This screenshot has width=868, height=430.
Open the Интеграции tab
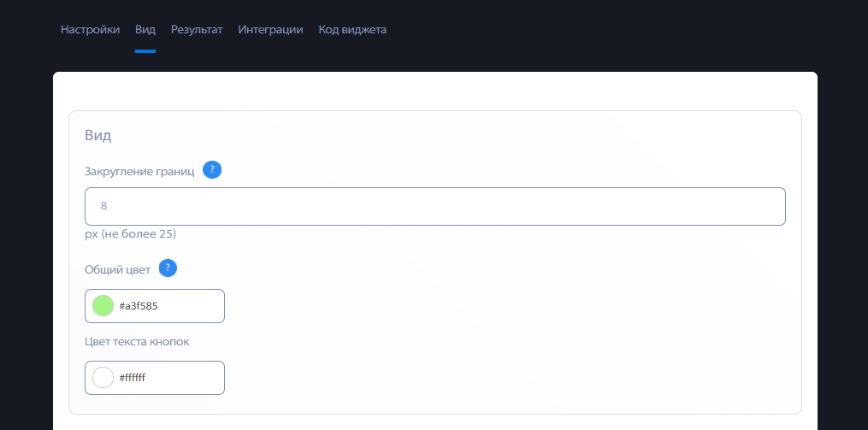click(x=271, y=30)
